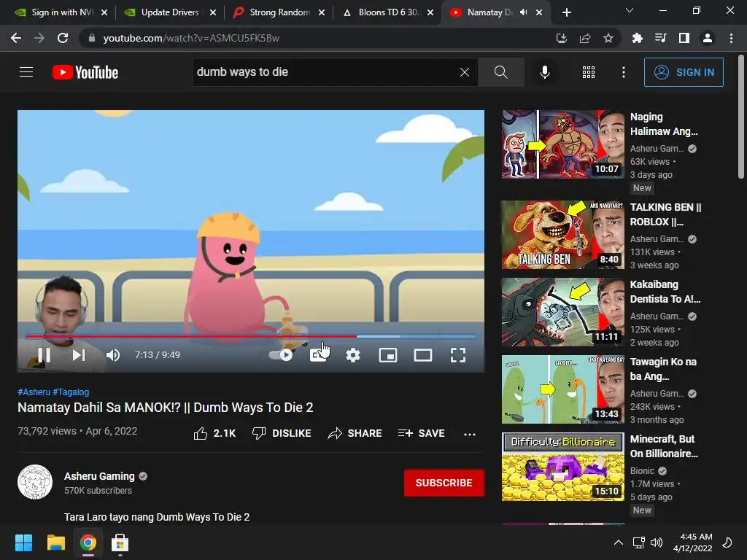747x560 pixels.
Task: Click the DISLIKE button
Action: (282, 433)
